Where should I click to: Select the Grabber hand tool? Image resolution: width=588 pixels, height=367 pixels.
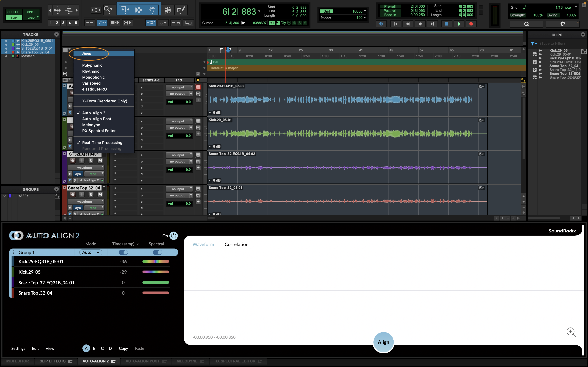click(x=152, y=10)
